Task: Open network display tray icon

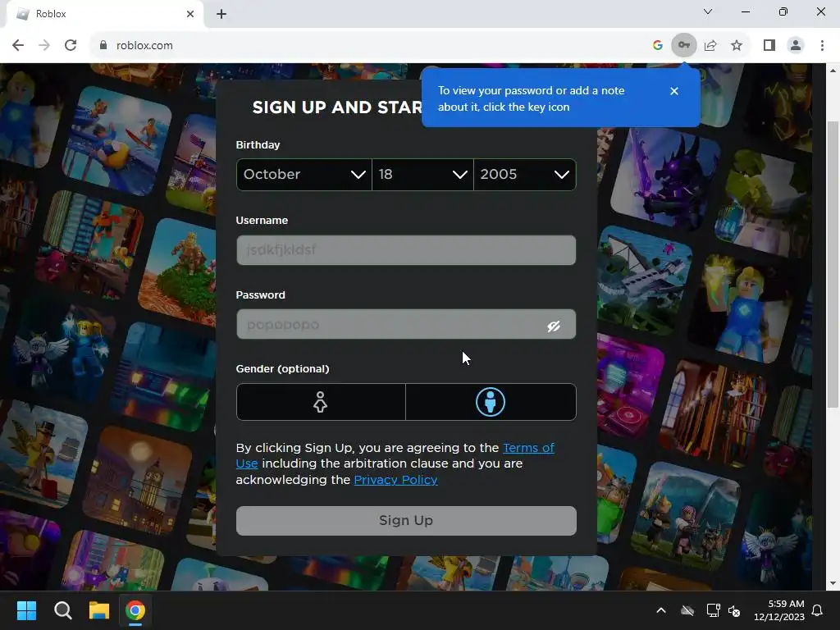Action: pyautogui.click(x=713, y=610)
